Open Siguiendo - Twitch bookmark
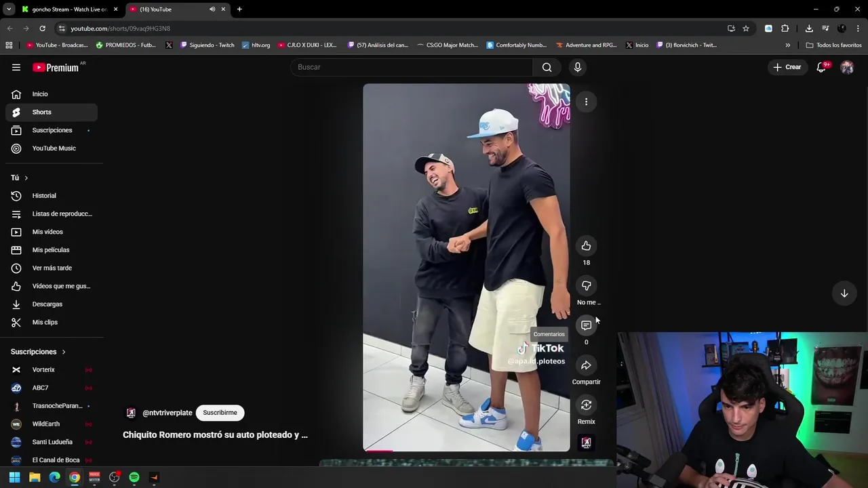 [x=207, y=45]
